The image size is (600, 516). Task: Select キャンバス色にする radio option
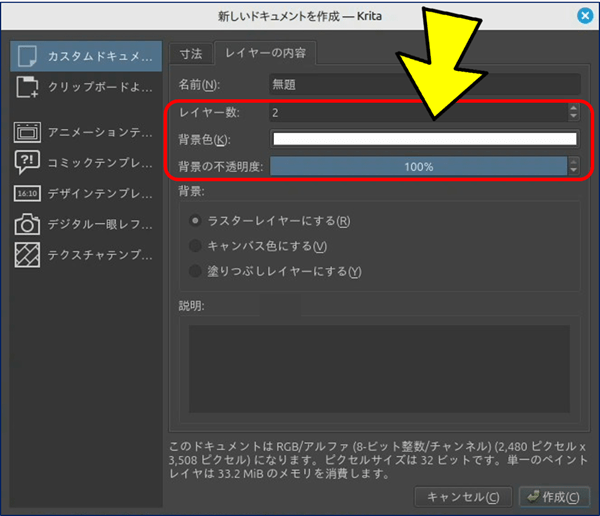coord(196,246)
